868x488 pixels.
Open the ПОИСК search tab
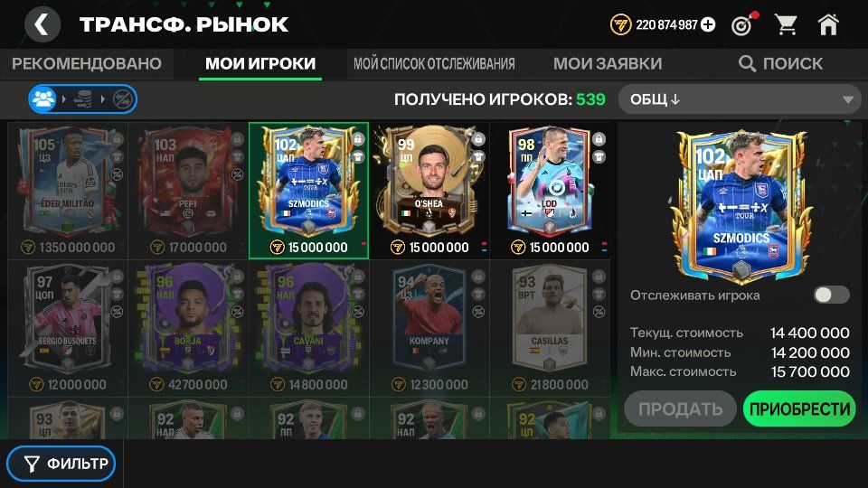[780, 63]
